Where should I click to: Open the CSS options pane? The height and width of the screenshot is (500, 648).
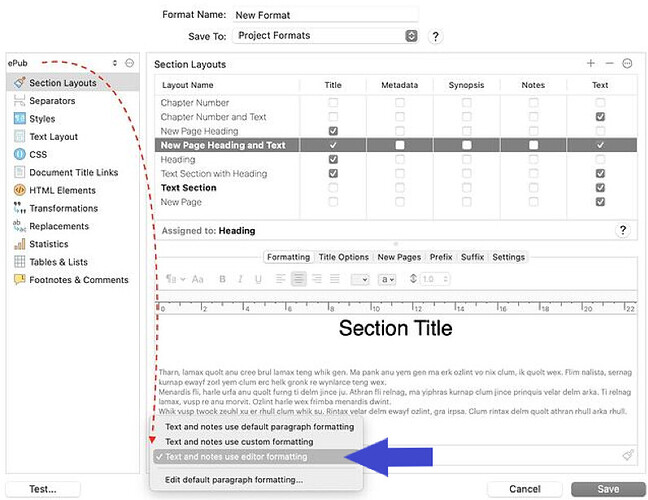coord(37,155)
